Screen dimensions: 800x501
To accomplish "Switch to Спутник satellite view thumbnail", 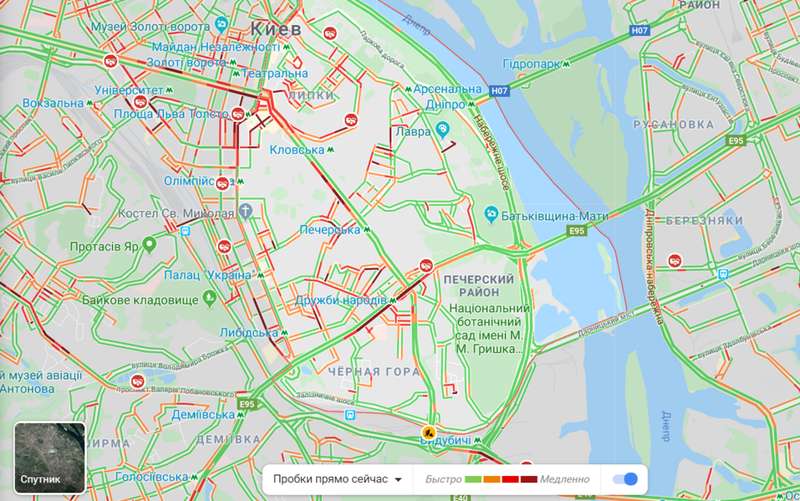I will (x=49, y=458).
